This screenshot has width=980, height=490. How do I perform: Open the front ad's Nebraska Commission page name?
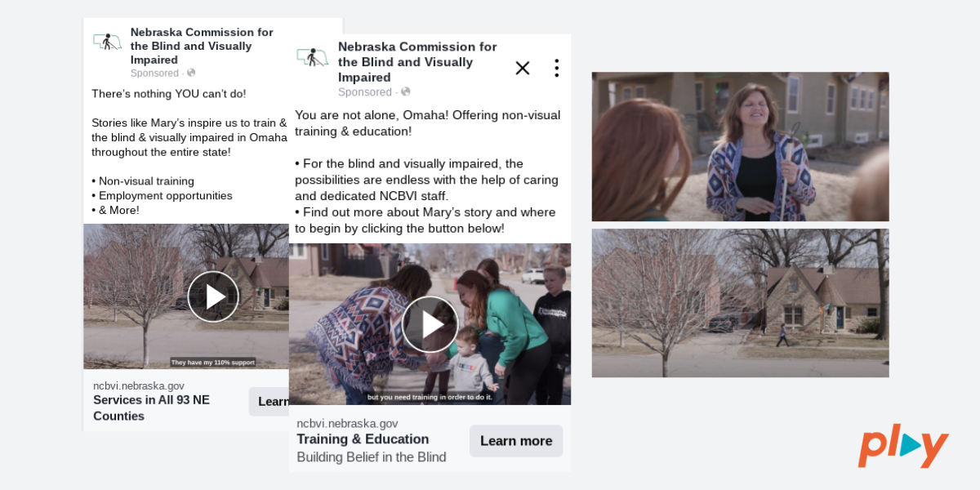[x=417, y=61]
